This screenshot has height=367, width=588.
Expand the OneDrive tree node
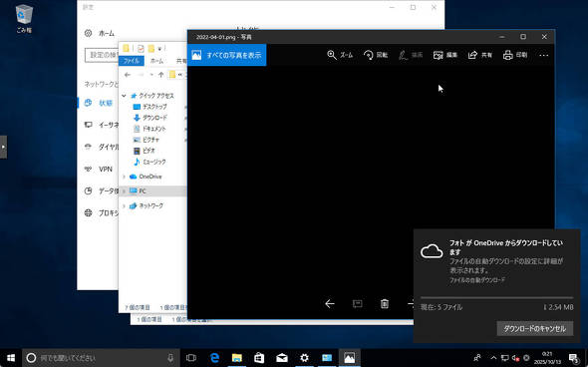[x=124, y=177]
